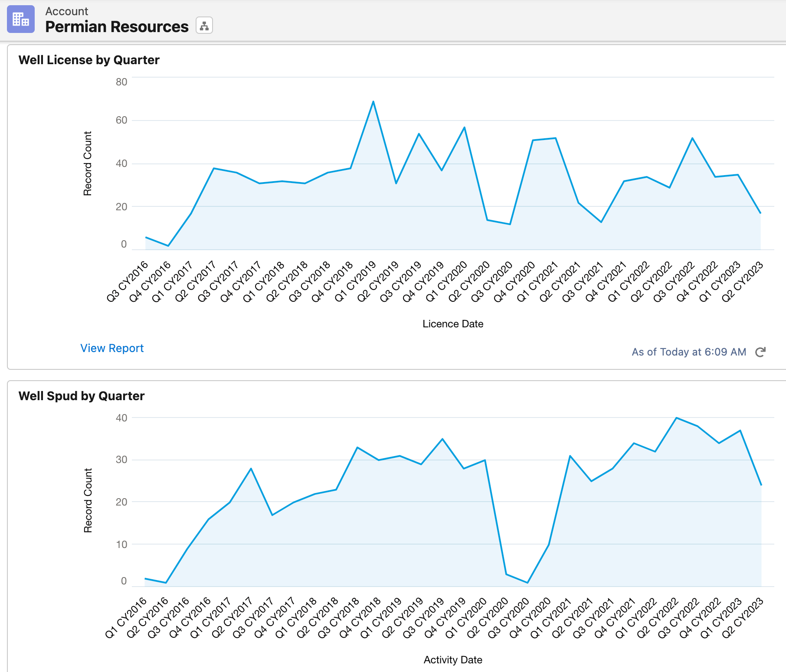The width and height of the screenshot is (786, 672).
Task: Select Q3 CY2022 peak on license chart
Action: click(692, 138)
